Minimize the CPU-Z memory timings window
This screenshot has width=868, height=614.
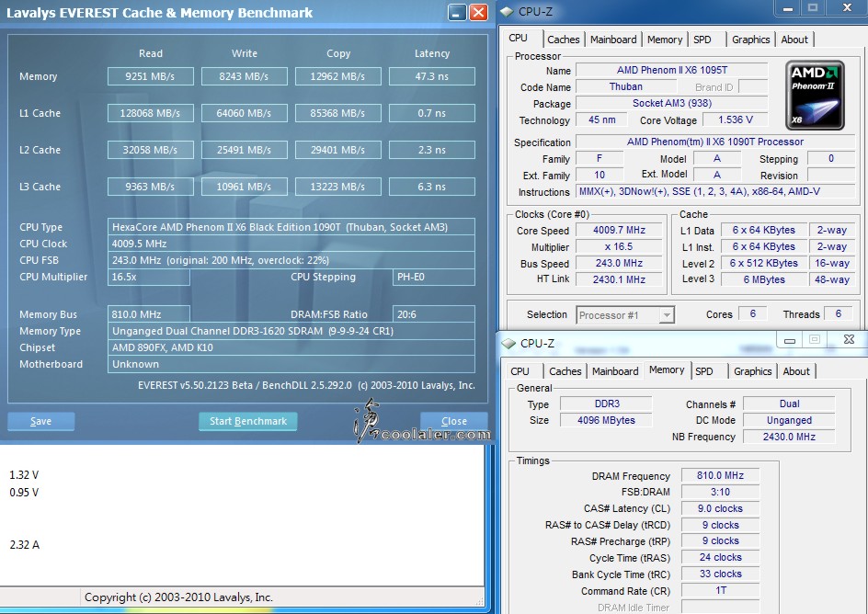(790, 340)
